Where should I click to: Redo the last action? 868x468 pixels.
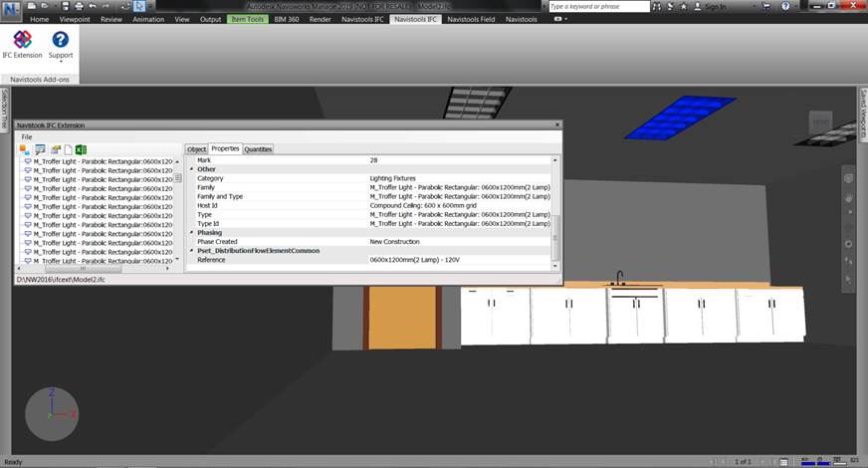(x=106, y=6)
